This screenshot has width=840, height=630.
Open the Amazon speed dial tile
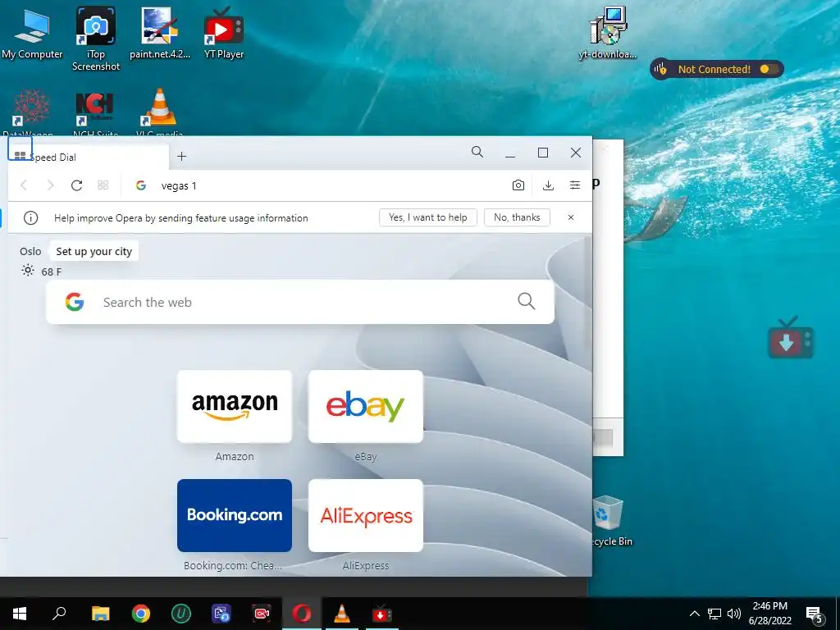(235, 407)
